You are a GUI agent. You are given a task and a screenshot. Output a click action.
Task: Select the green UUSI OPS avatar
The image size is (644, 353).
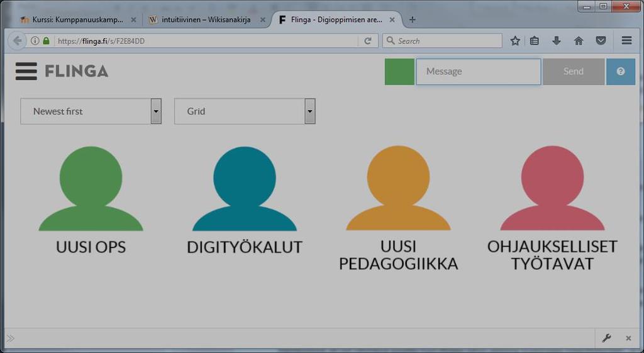91,189
